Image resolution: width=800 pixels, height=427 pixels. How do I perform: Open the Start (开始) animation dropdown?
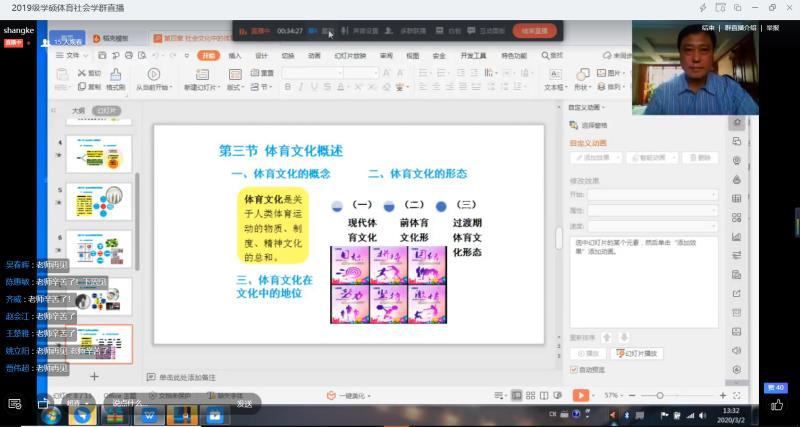click(x=653, y=195)
